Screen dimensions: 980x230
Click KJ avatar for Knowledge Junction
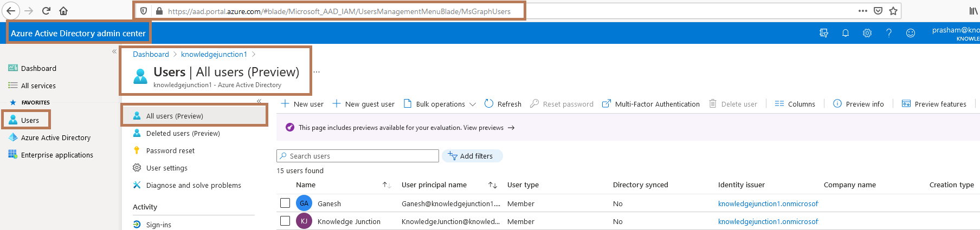click(x=304, y=221)
